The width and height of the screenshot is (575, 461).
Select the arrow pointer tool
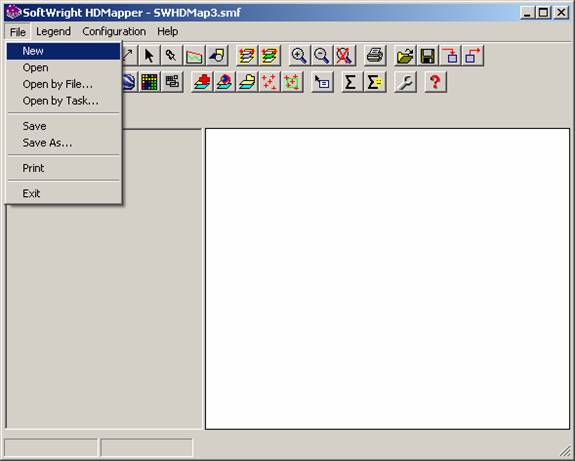click(149, 56)
